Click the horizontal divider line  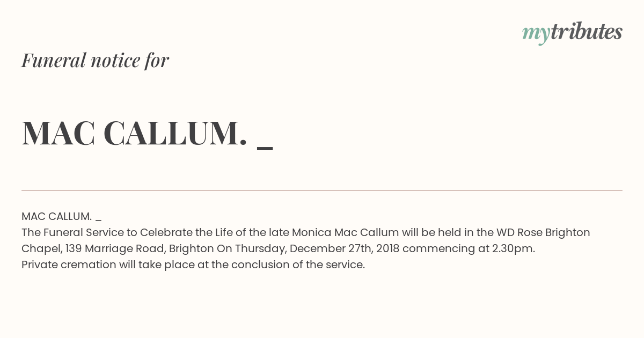[322, 190]
